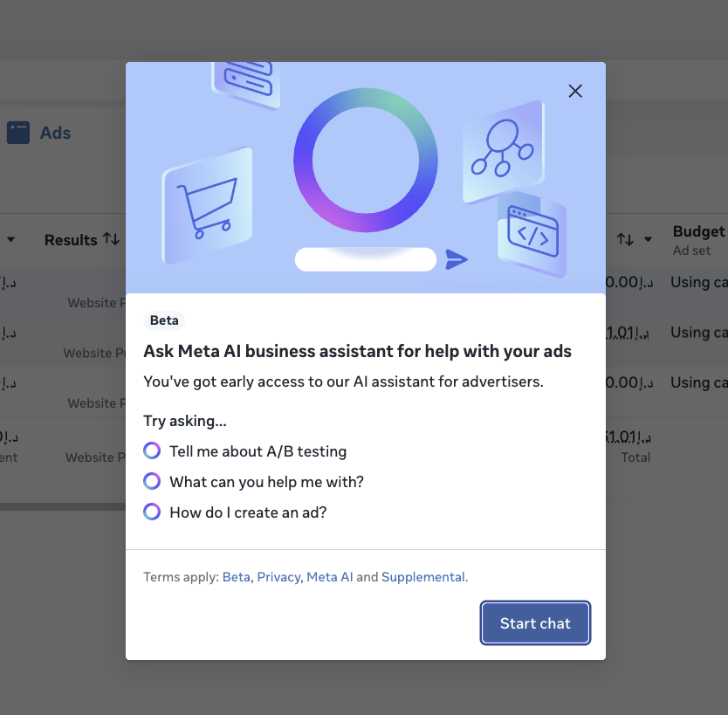Select 'What can you help me with?' suggestion
Screen dimensions: 728x715
266,482
